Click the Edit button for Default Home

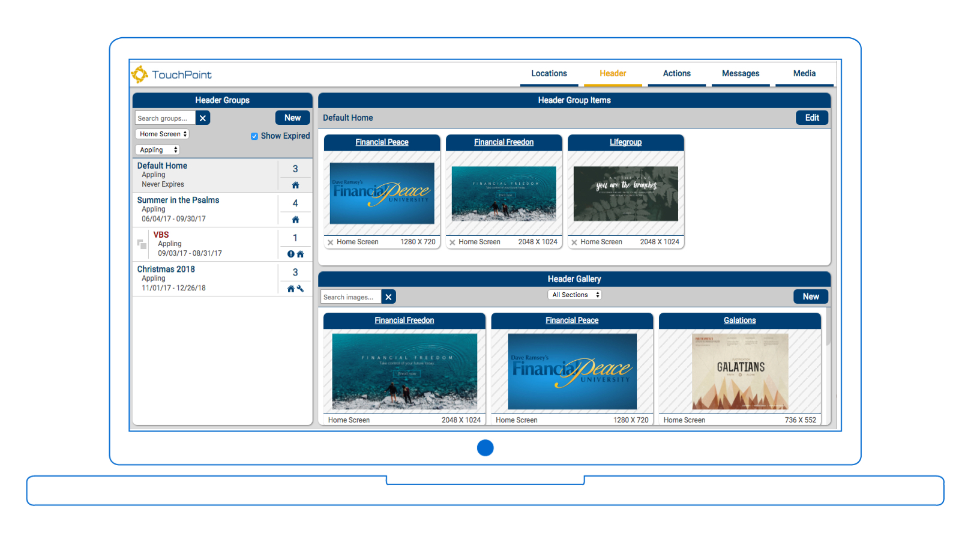[x=812, y=118]
